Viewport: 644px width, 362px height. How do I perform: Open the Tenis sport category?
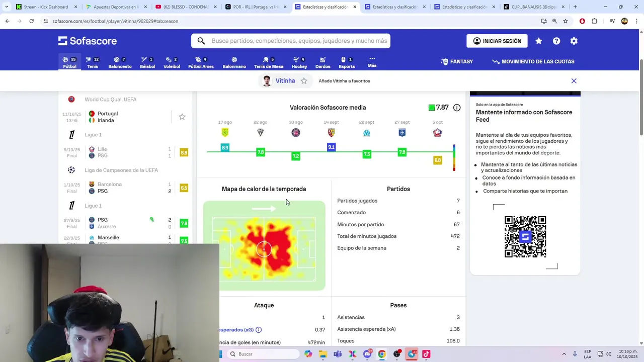click(x=93, y=62)
